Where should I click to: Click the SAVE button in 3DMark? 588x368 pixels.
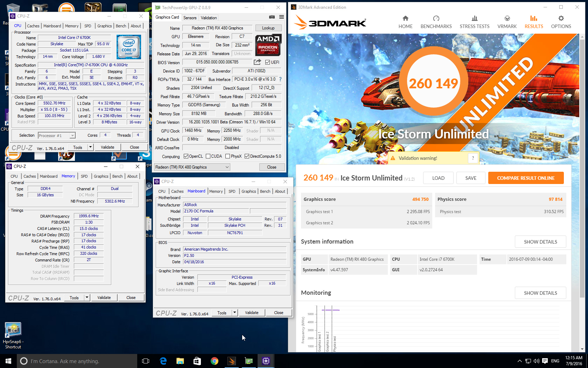tap(471, 178)
